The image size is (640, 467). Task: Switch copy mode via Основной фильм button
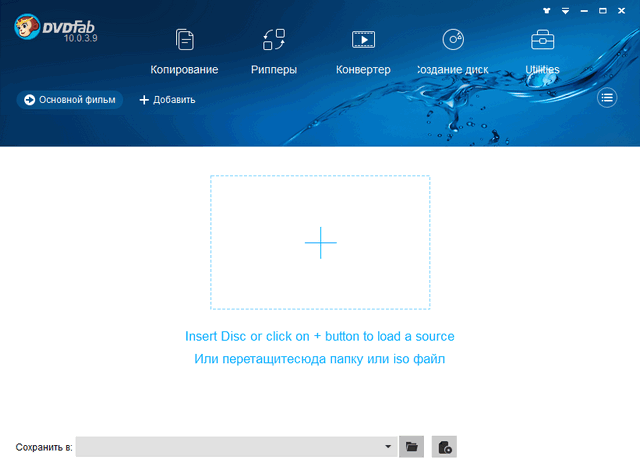coord(70,100)
